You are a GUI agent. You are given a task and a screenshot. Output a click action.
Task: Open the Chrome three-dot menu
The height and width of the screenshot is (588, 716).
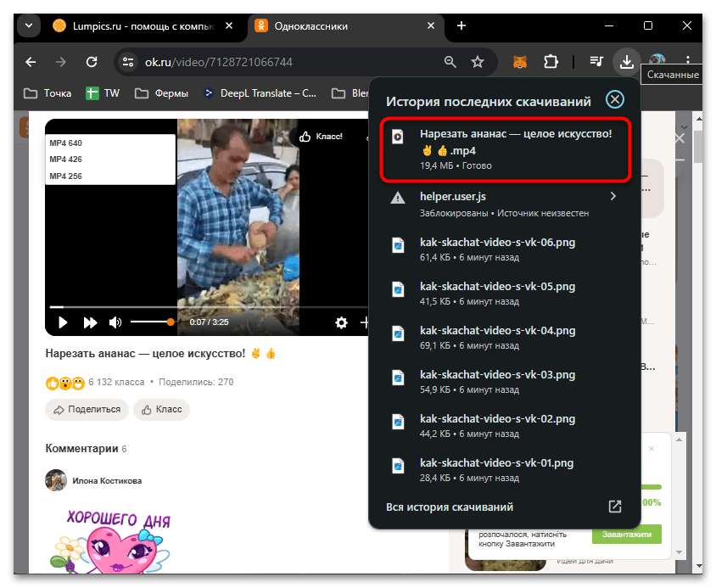pyautogui.click(x=687, y=61)
